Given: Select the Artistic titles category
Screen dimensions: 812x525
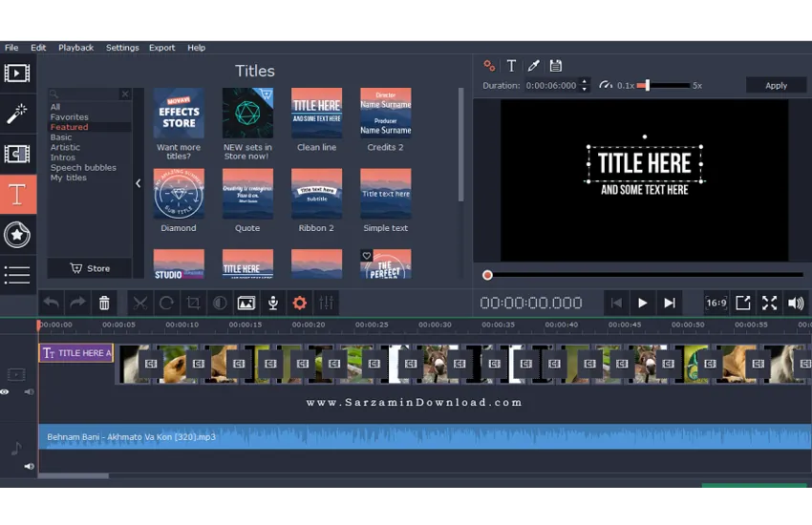Looking at the screenshot, I should [65, 147].
